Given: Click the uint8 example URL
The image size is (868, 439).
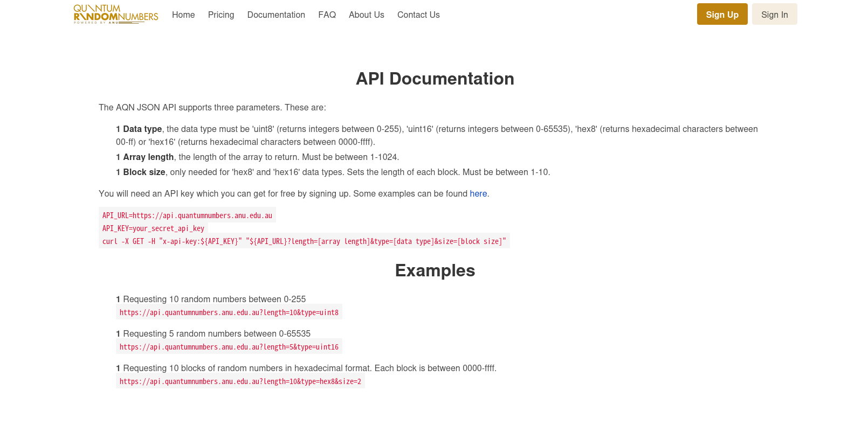Looking at the screenshot, I should pos(229,312).
